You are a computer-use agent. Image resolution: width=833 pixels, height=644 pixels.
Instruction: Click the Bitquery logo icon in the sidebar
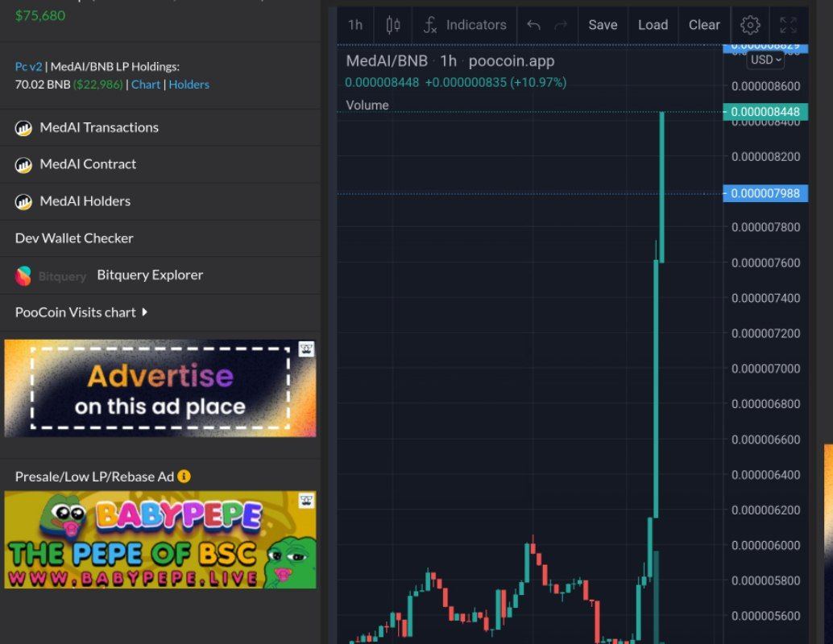pyautogui.click(x=23, y=275)
